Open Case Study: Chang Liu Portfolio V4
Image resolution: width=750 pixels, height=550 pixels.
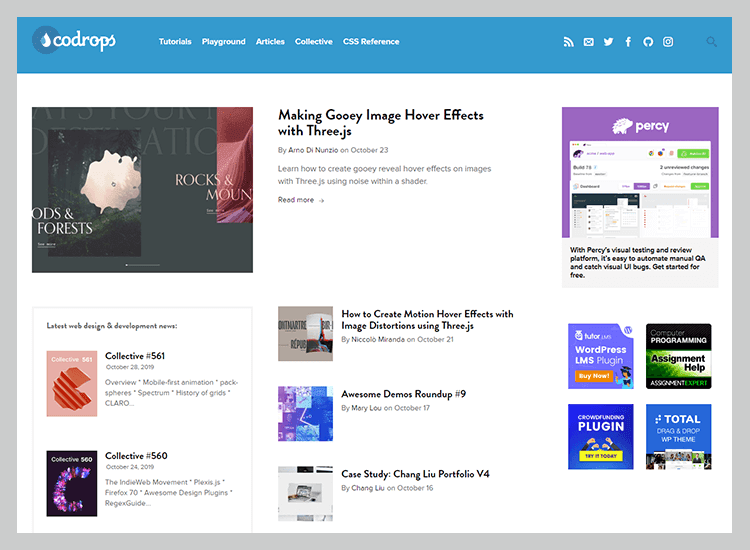(415, 474)
